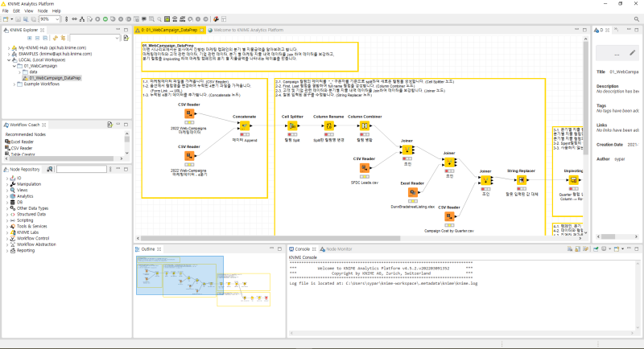The image size is (644, 349).
Task: Select Reporting category in Node Repository
Action: [26, 251]
